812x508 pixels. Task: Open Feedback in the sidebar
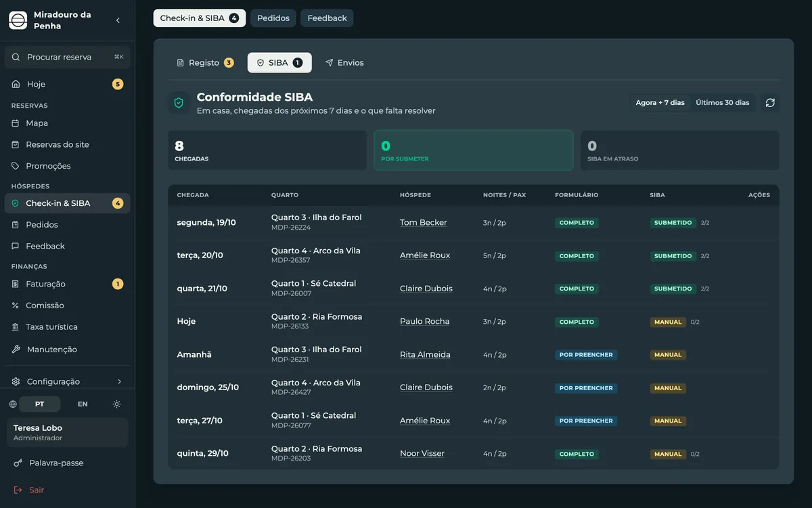67,246
